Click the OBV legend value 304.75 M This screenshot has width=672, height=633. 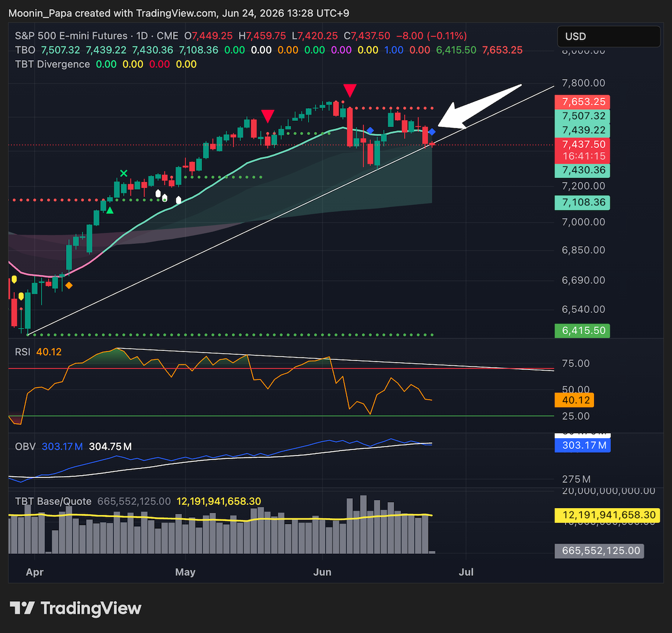[110, 446]
